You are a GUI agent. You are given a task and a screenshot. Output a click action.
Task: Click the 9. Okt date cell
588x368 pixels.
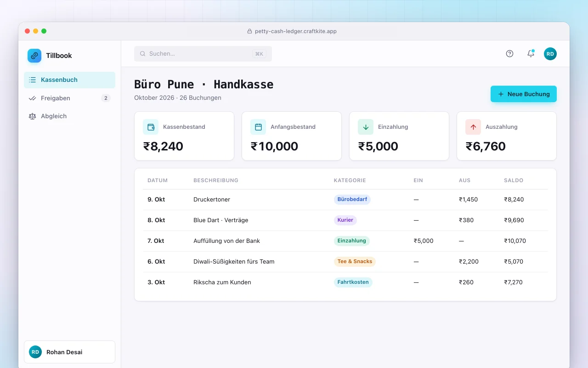coord(156,200)
